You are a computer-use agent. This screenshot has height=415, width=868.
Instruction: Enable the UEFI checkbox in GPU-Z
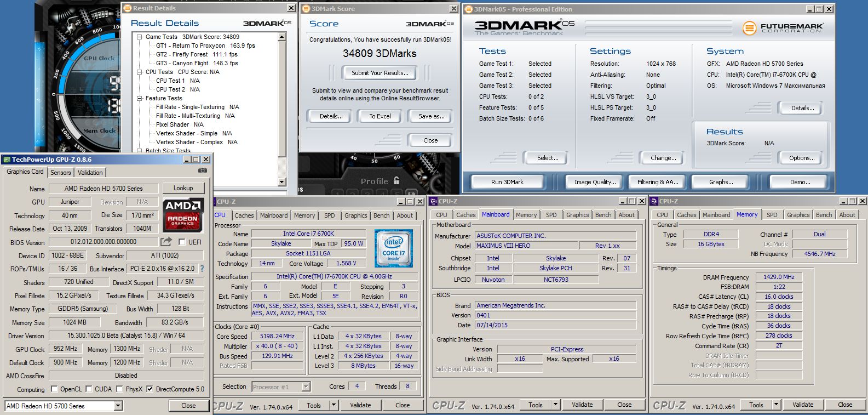click(x=182, y=242)
